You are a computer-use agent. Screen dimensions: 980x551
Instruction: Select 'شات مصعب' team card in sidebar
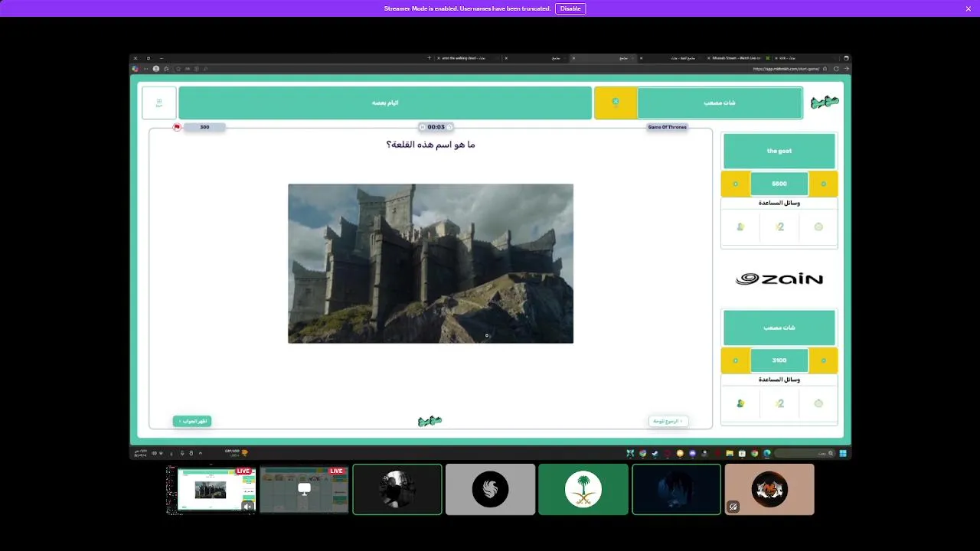pos(779,328)
